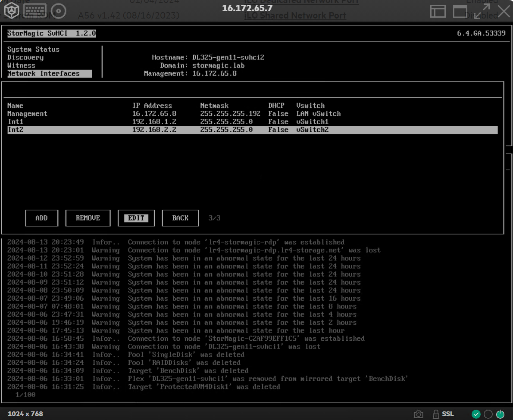Click the docked window layout icon
The width and height of the screenshot is (513, 420).
click(x=438, y=12)
